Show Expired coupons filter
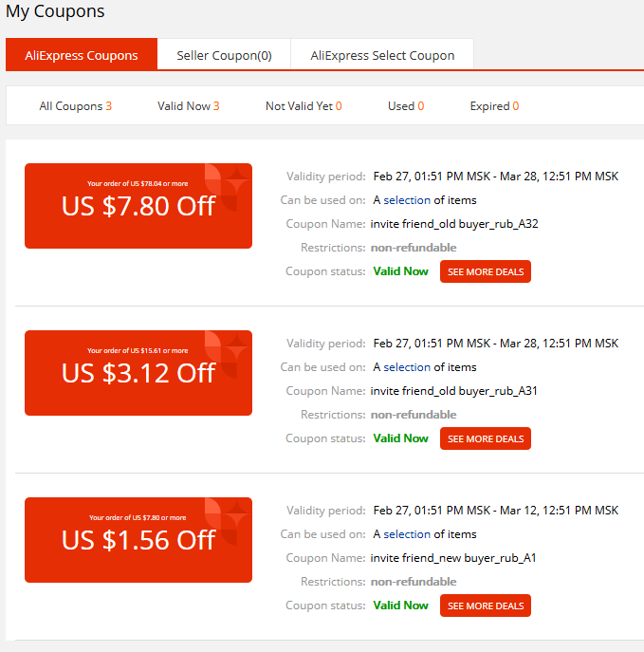This screenshot has width=644, height=652. [x=494, y=106]
